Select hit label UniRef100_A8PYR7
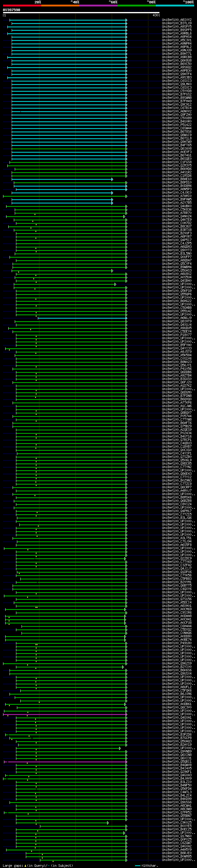Screen dimensions: 197x868 (x=177, y=236)
